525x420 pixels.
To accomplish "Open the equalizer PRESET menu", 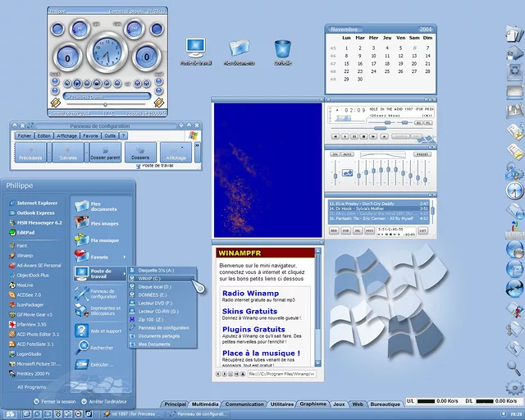I will point(422,154).
